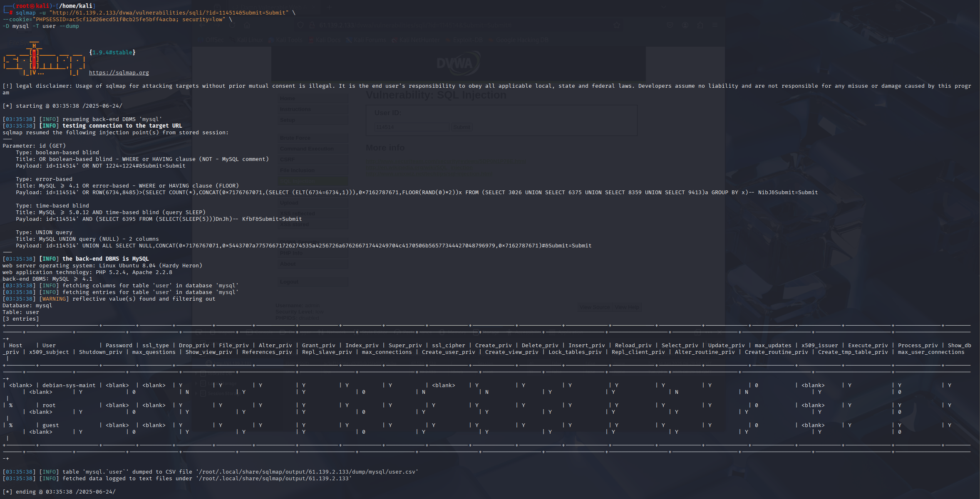Click the sqlmap version text 1.9.4#stable
Viewport: 980px width, 499px height.
tap(112, 52)
